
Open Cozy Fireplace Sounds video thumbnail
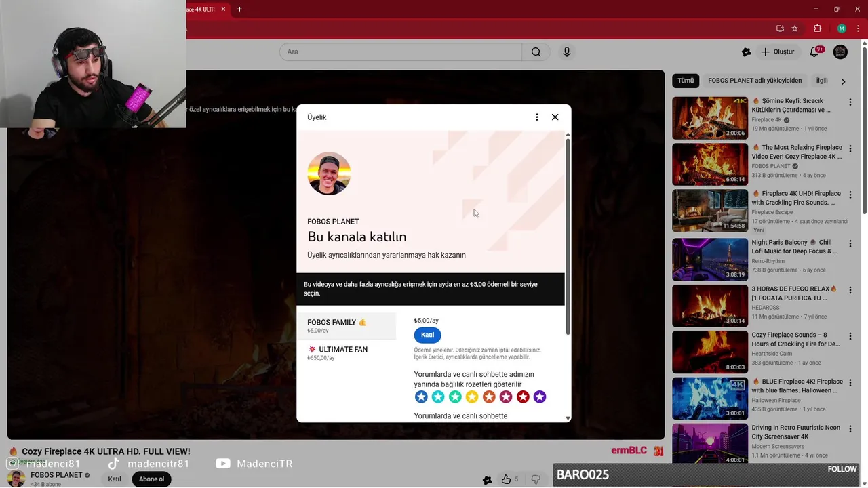coord(710,352)
